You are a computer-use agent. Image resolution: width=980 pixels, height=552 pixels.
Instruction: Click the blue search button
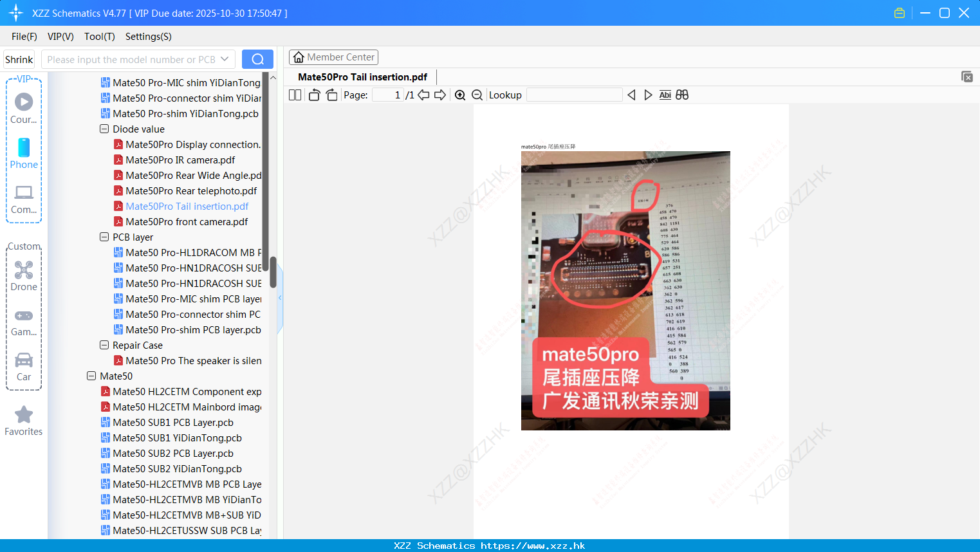tap(257, 59)
